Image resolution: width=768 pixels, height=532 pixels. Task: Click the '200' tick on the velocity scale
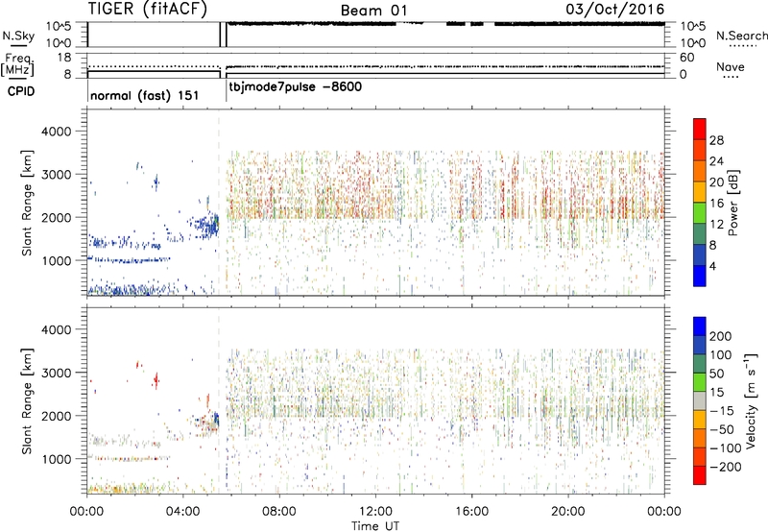[x=721, y=336]
